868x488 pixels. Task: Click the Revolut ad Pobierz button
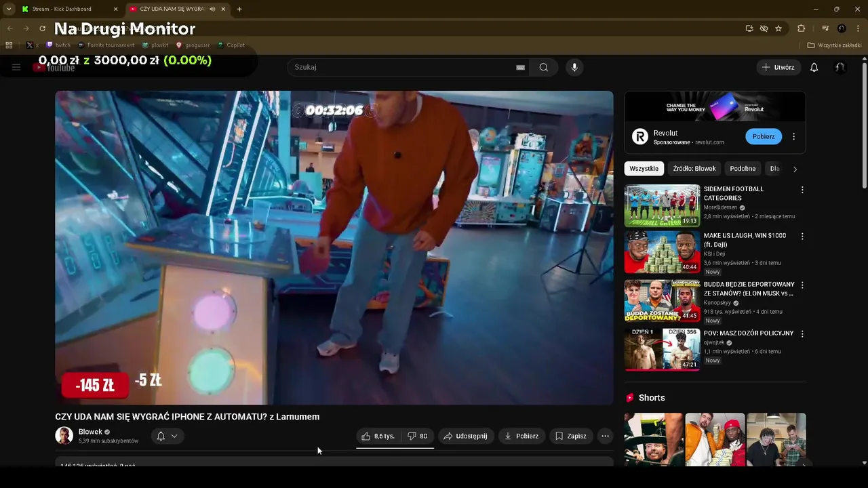tap(763, 136)
